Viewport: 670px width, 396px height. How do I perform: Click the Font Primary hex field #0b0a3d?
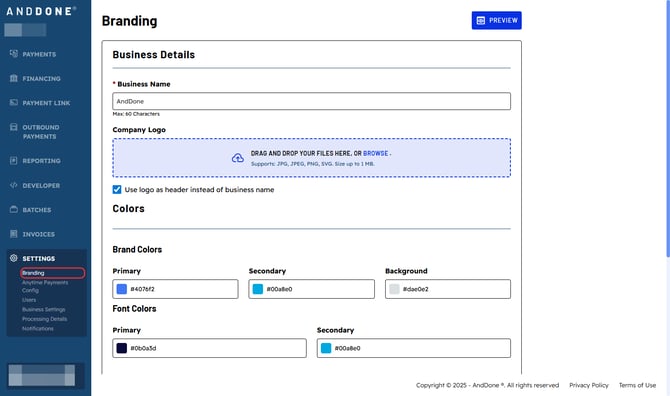209,348
